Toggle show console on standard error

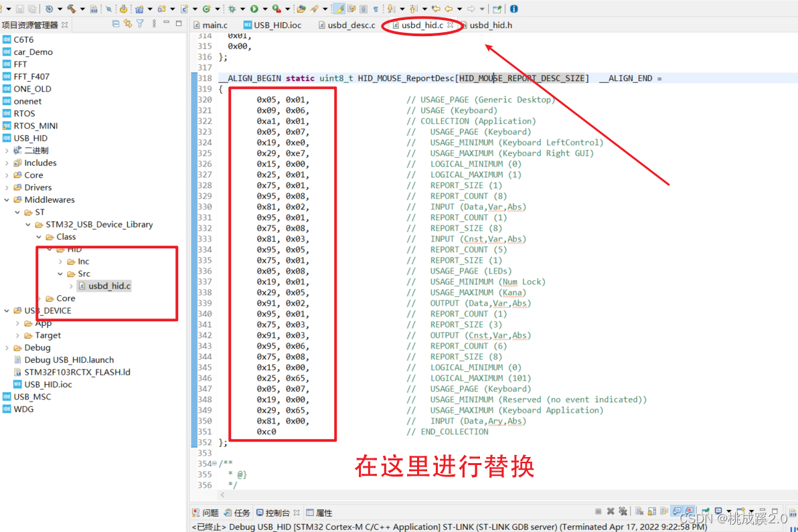click(x=690, y=511)
